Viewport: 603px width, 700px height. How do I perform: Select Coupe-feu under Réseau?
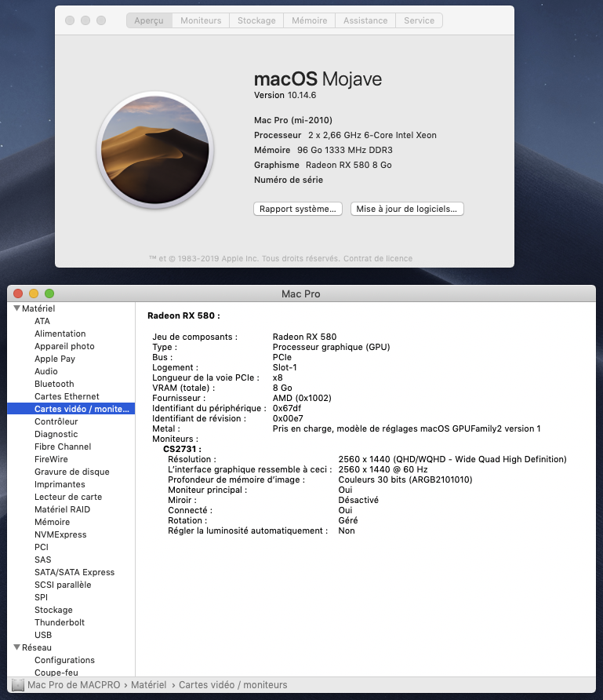pyautogui.click(x=56, y=672)
